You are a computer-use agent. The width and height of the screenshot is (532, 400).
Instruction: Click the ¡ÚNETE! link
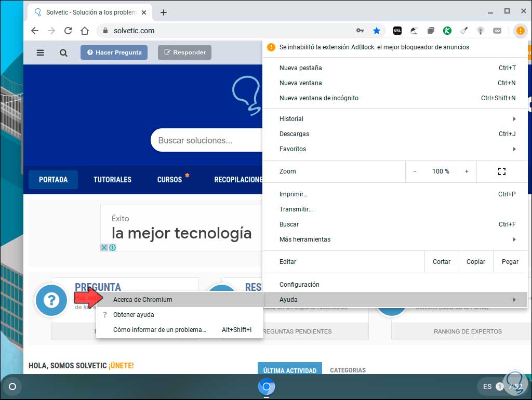click(121, 366)
